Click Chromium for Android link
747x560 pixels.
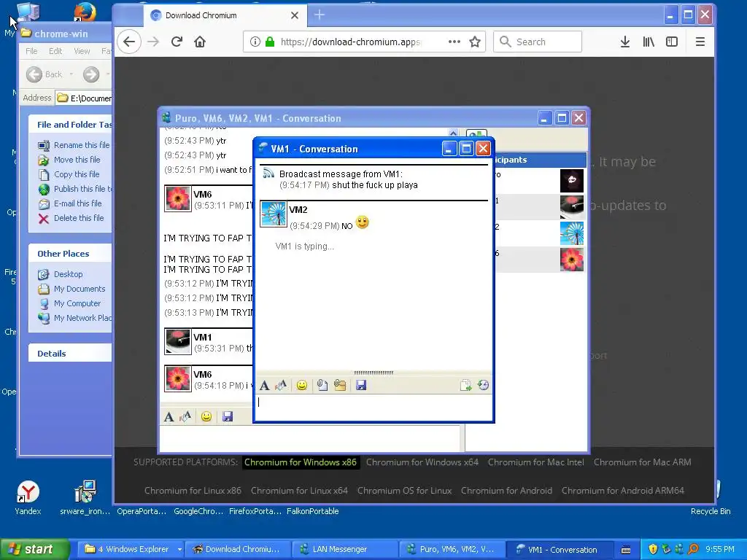pos(506,491)
